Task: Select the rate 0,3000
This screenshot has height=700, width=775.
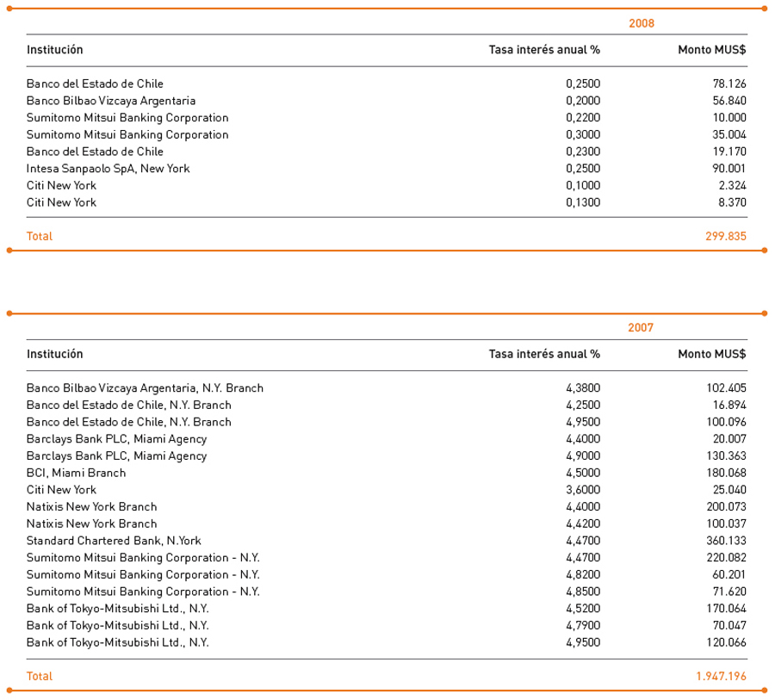Action: click(583, 134)
